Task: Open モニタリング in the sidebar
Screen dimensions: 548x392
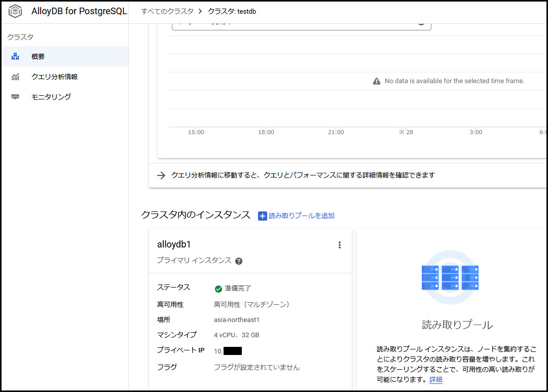Action: tap(65, 97)
